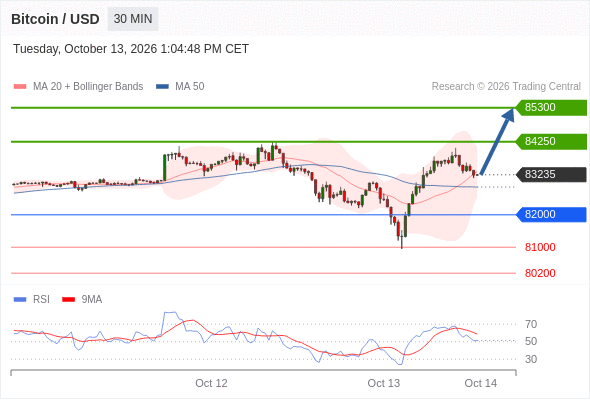Click the 'MA 50' legend label

pyautogui.click(x=190, y=87)
